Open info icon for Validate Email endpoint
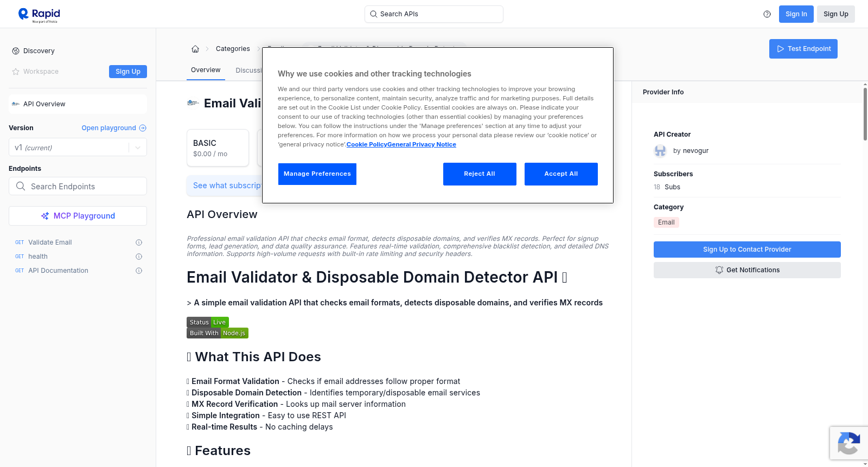Image resolution: width=868 pixels, height=467 pixels. click(139, 242)
